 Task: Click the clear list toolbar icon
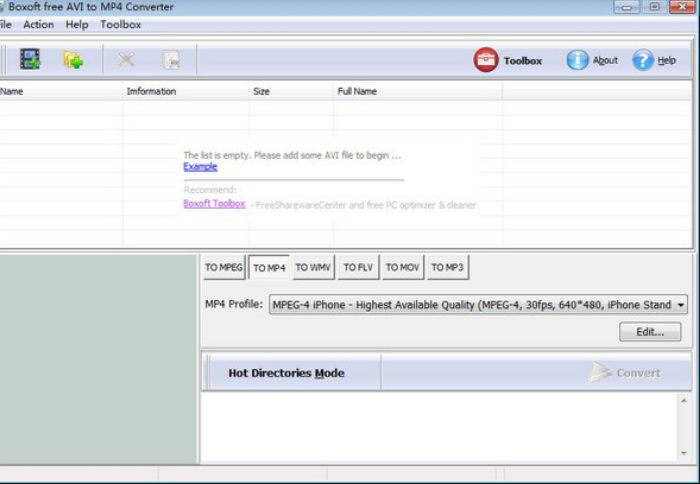[x=172, y=60]
